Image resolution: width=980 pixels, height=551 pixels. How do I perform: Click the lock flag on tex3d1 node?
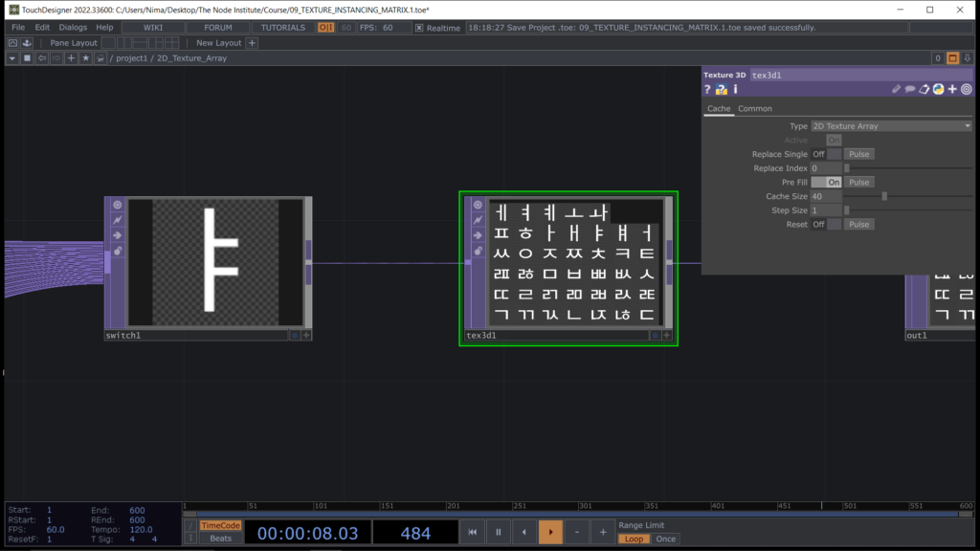479,251
